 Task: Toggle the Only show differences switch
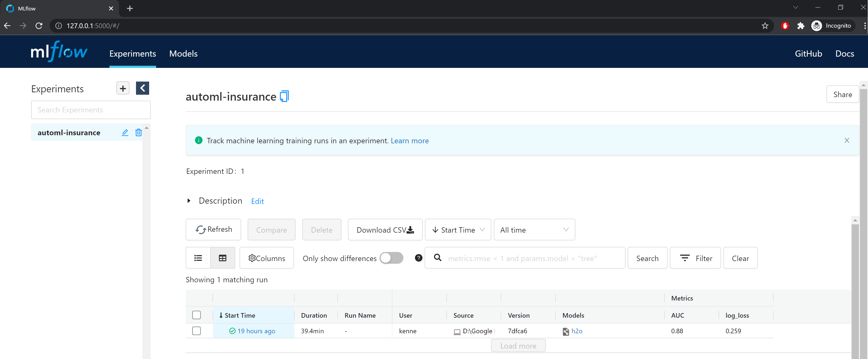[x=391, y=258]
